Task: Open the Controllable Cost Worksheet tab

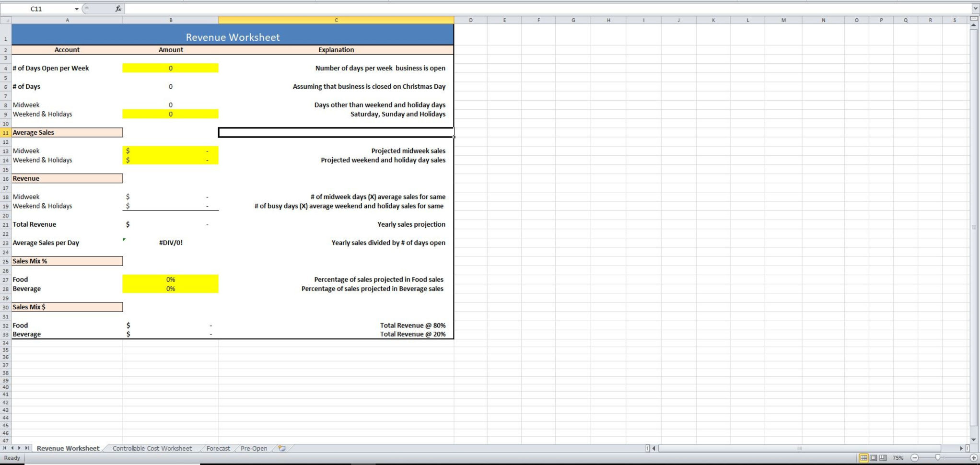Action: pos(152,448)
